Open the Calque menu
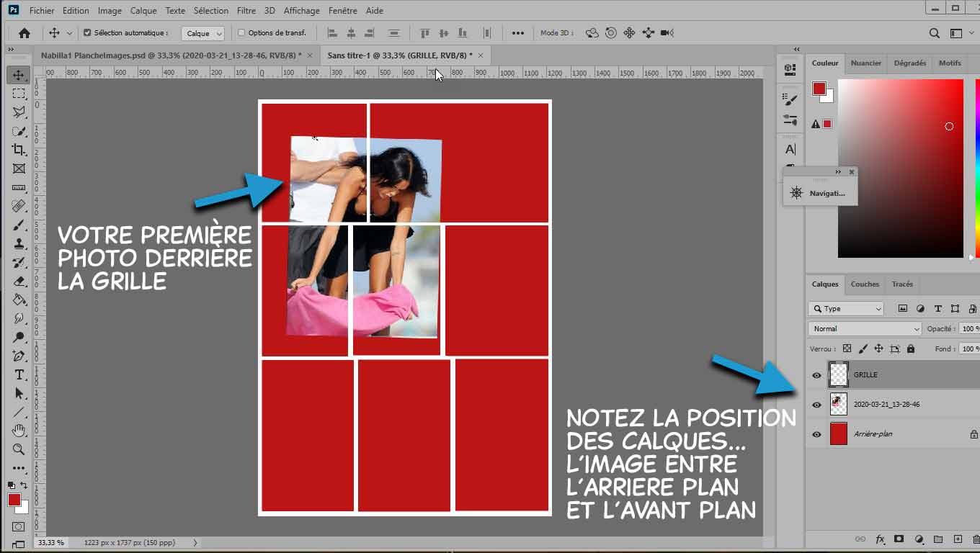Screen dimensions: 980x553 point(143,11)
